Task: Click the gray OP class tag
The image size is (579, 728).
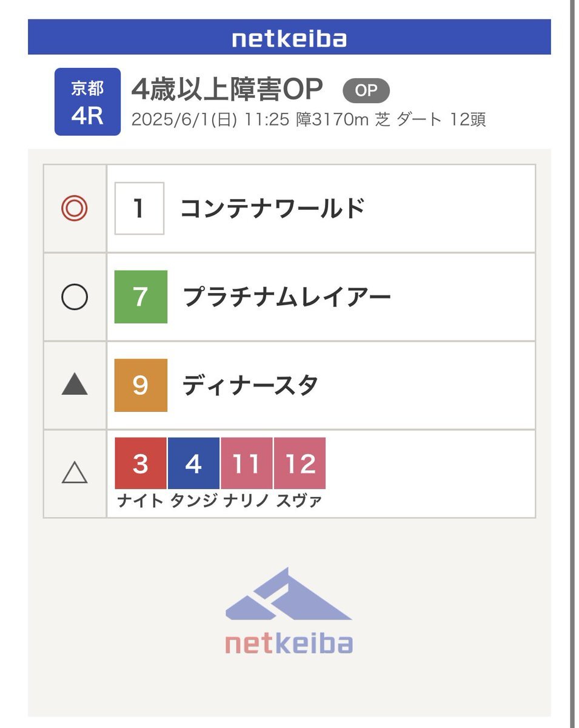Action: (x=366, y=91)
